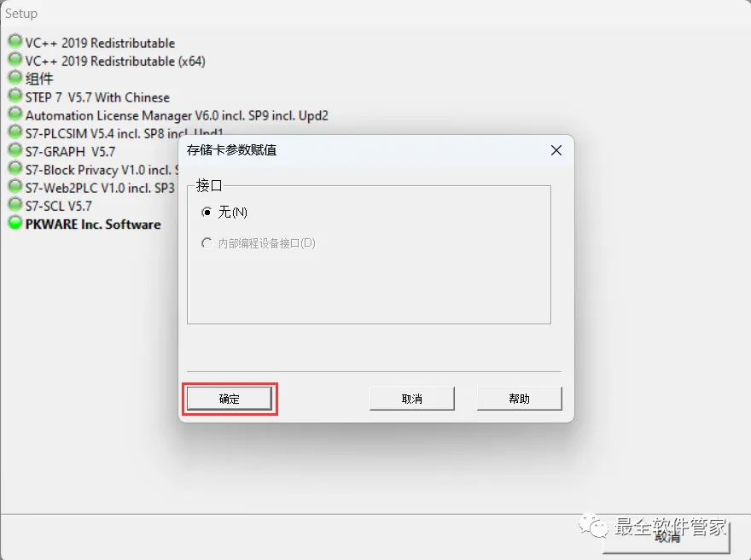Click status icon beside S7-SCL V5.7

click(x=15, y=204)
